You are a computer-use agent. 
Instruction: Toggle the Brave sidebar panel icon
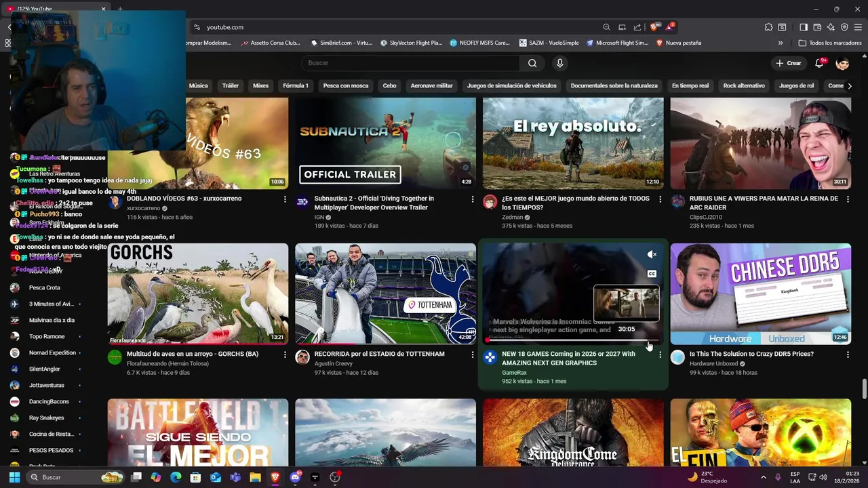tap(804, 27)
